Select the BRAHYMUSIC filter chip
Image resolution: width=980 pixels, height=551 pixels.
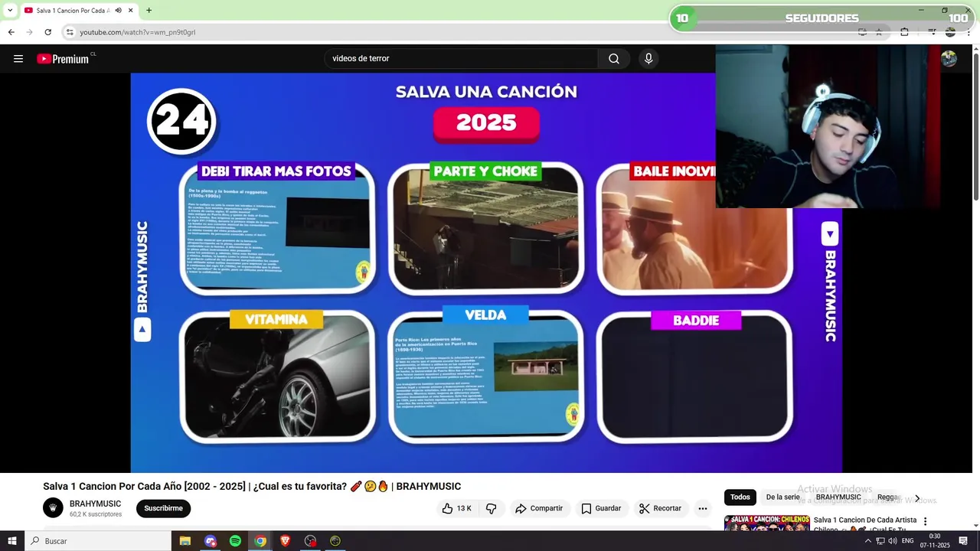[838, 497]
